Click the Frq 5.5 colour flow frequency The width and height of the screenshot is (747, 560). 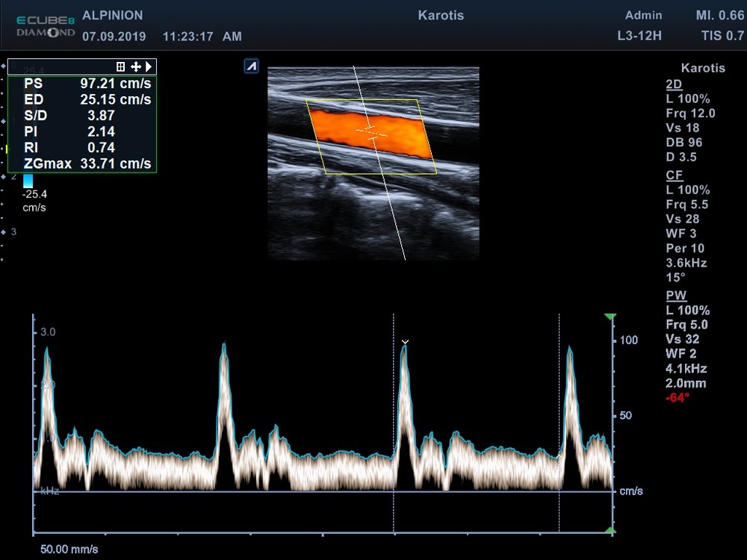click(687, 205)
